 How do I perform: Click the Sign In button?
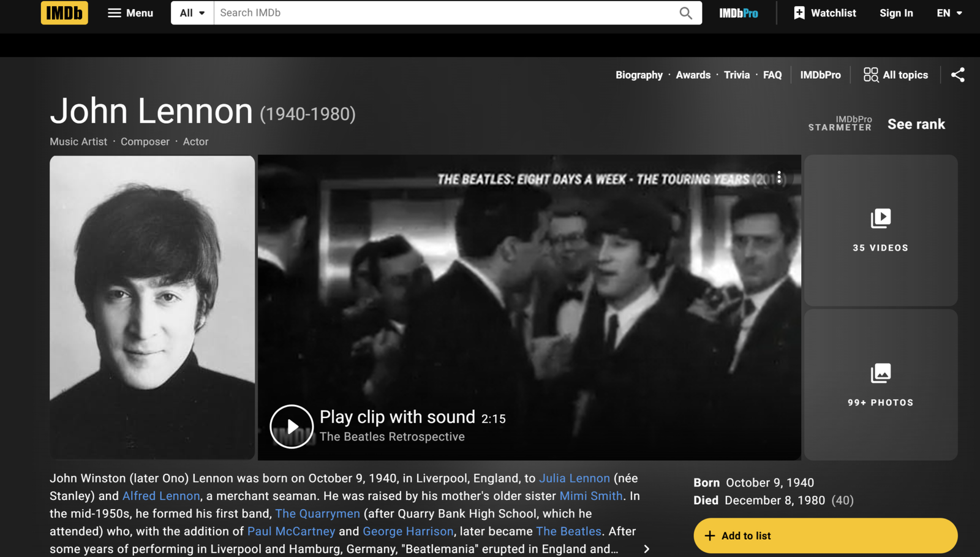click(895, 13)
